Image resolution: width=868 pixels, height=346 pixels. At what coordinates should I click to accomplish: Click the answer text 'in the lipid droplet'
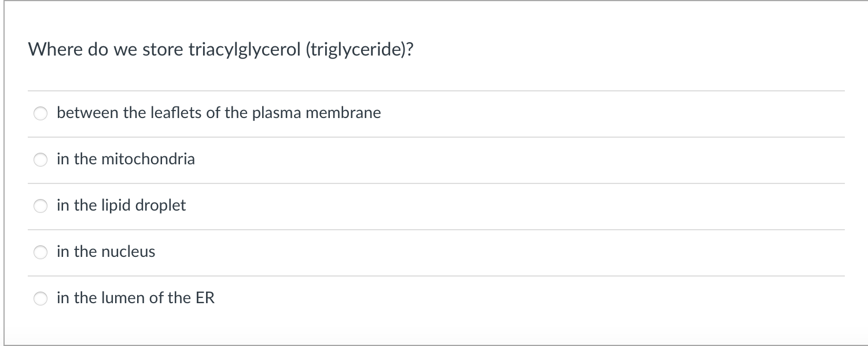click(x=121, y=205)
